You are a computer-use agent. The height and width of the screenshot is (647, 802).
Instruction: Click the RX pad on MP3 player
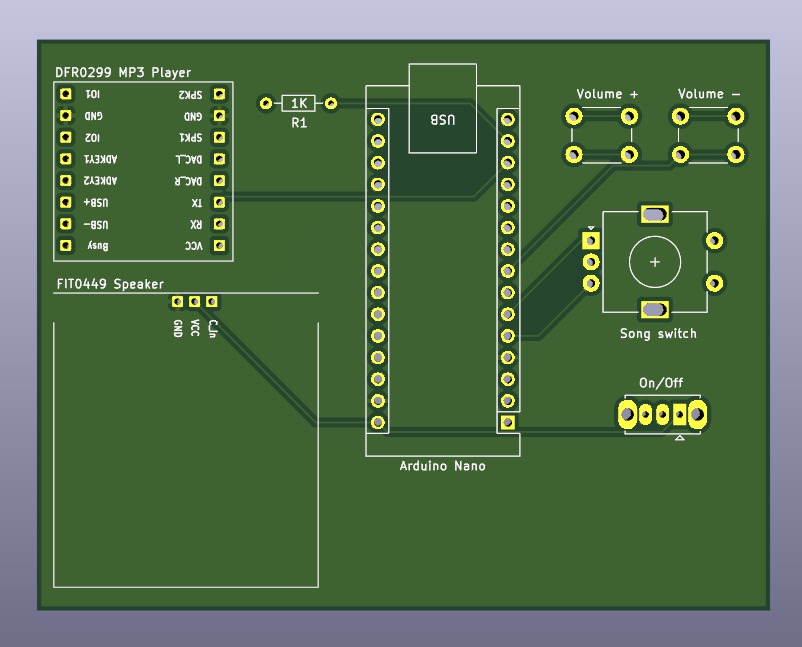219,224
